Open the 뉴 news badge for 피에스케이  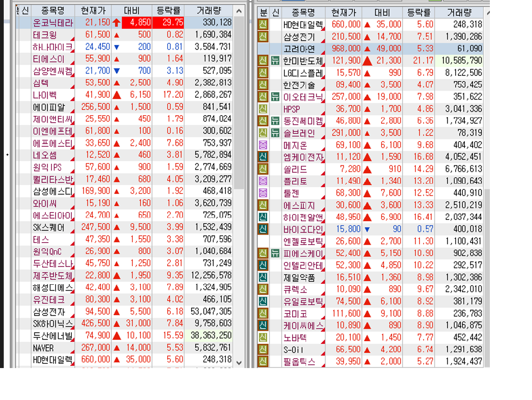275,253
